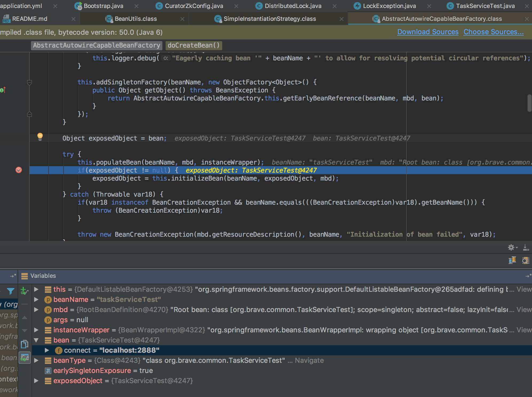Open the debugger settings gear menu
532x397 pixels.
[511, 247]
